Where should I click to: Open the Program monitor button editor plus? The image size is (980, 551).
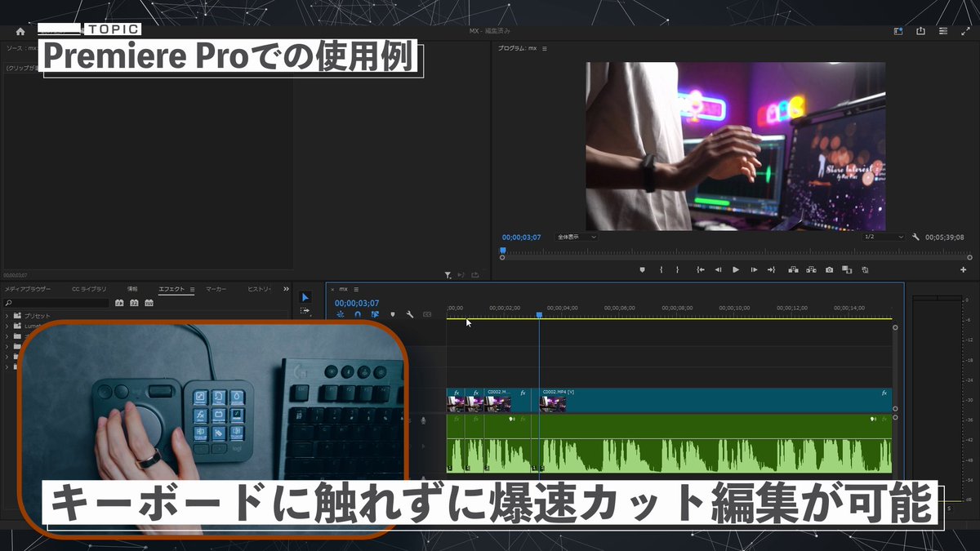[964, 269]
